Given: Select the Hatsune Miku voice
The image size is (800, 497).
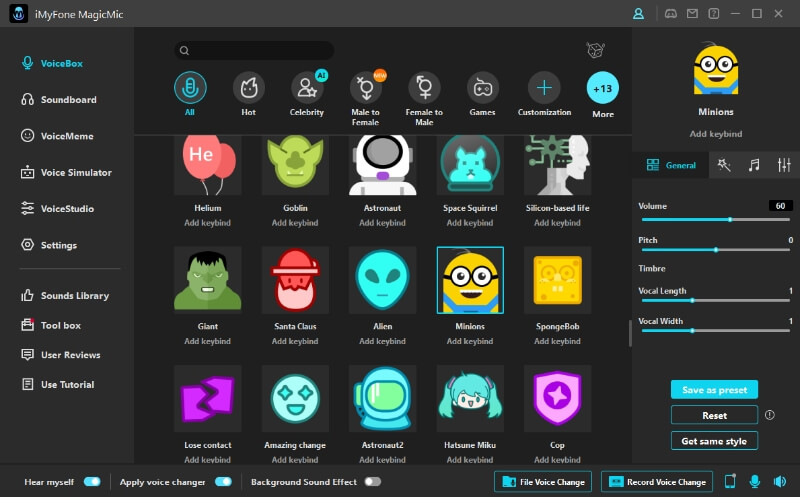Looking at the screenshot, I should (470, 399).
